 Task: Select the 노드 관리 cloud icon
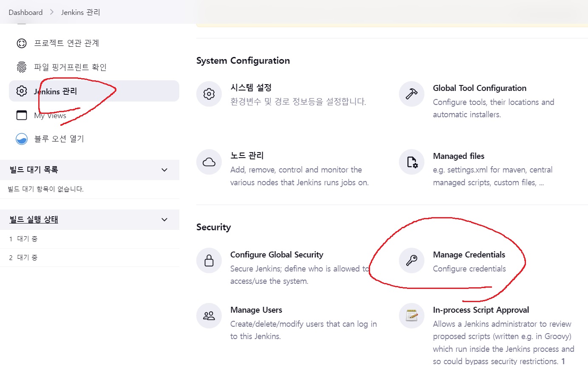point(209,162)
